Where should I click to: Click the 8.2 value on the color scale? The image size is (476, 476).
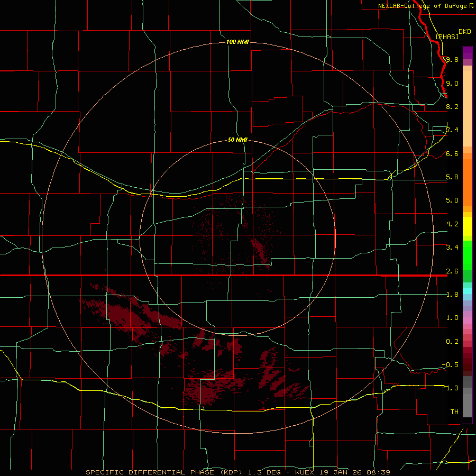[452, 106]
